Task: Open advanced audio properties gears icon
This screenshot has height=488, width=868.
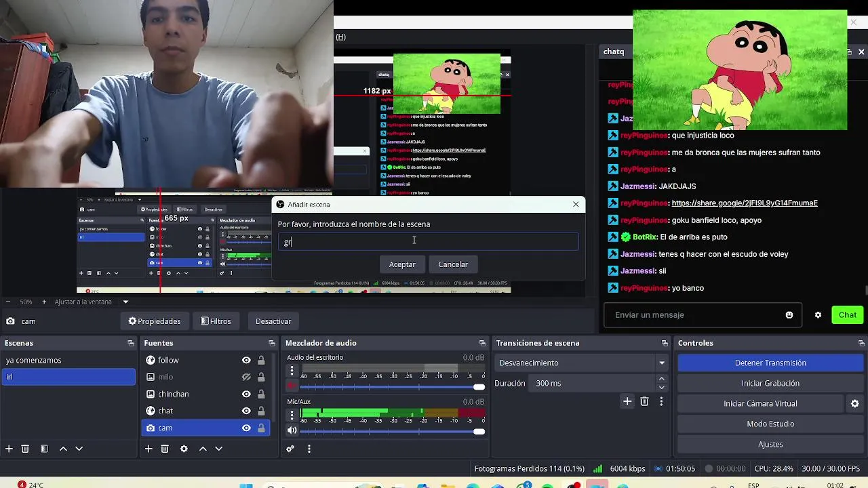Action: (290, 449)
